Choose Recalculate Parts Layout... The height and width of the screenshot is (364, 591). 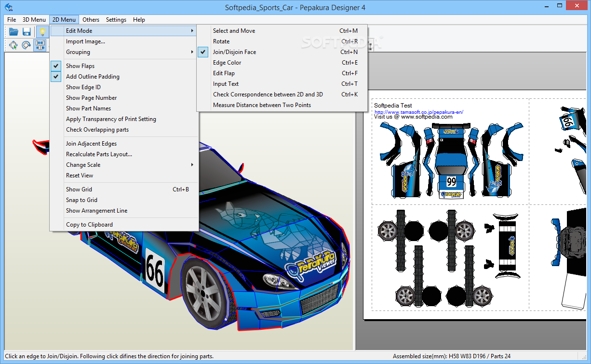pos(124,154)
